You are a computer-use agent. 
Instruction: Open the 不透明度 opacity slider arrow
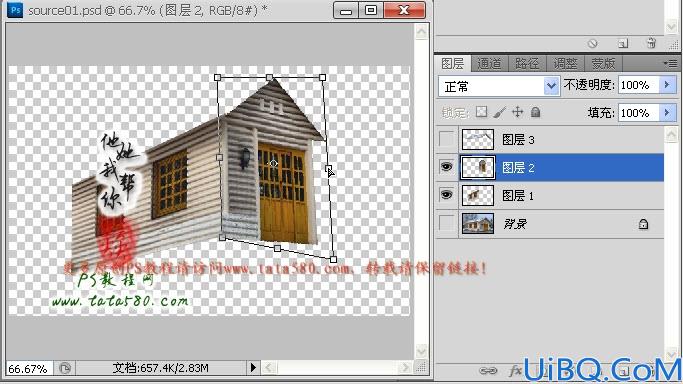667,84
